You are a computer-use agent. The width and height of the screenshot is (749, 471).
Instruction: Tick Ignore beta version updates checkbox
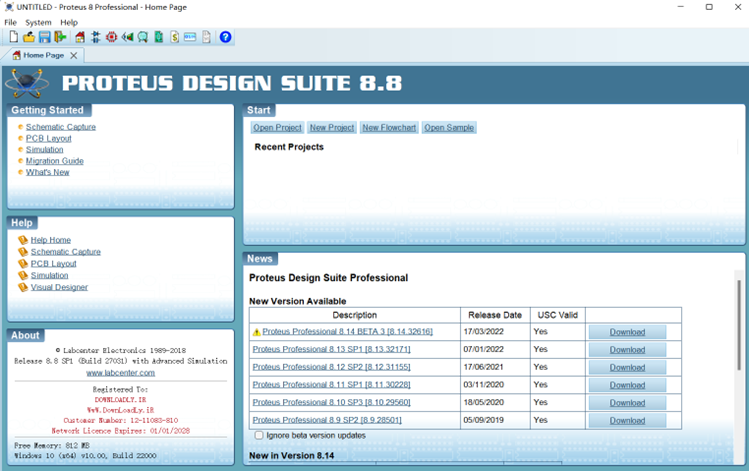click(259, 435)
